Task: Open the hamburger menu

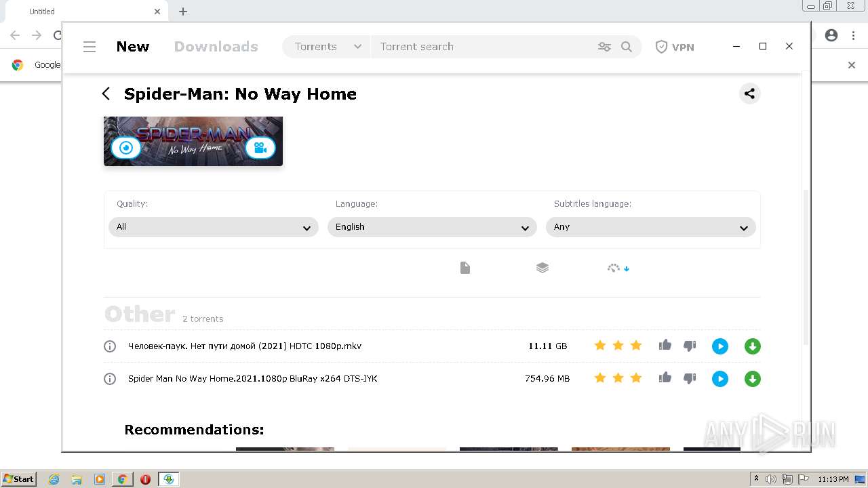Action: (x=90, y=47)
